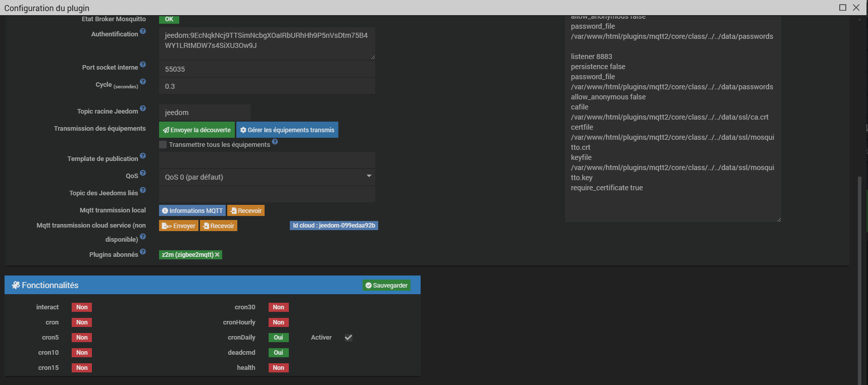Remove the z2m (zigbee2mqtt) tag

click(217, 255)
